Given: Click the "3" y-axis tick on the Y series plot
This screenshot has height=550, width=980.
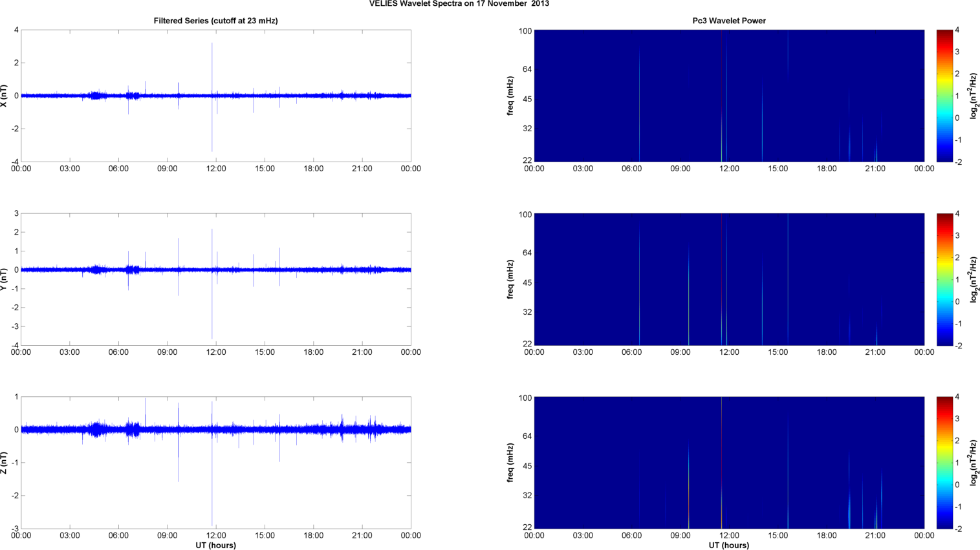Looking at the screenshot, I should pyautogui.click(x=17, y=213).
